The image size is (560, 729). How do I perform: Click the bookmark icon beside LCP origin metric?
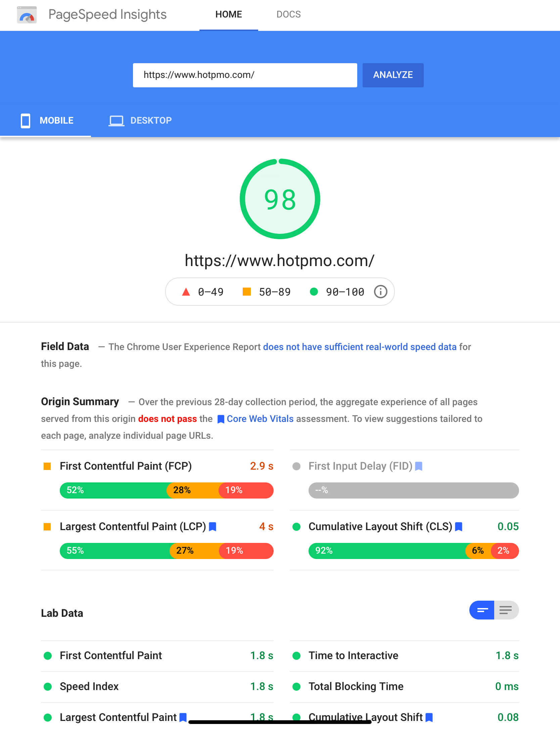213,527
